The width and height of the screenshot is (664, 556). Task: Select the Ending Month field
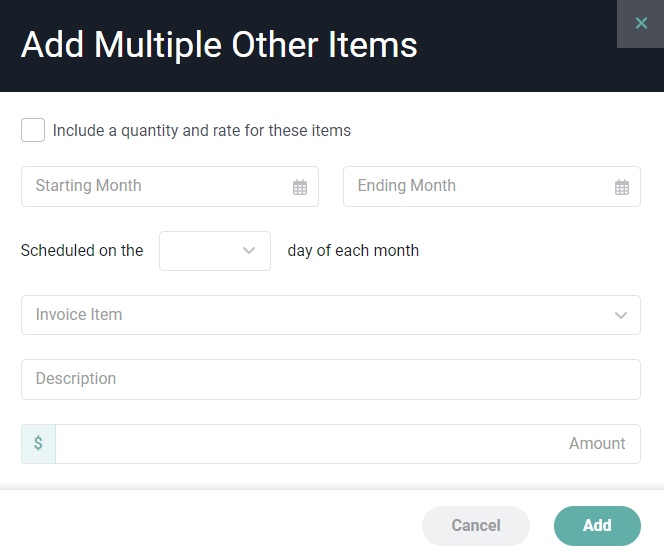click(x=480, y=187)
